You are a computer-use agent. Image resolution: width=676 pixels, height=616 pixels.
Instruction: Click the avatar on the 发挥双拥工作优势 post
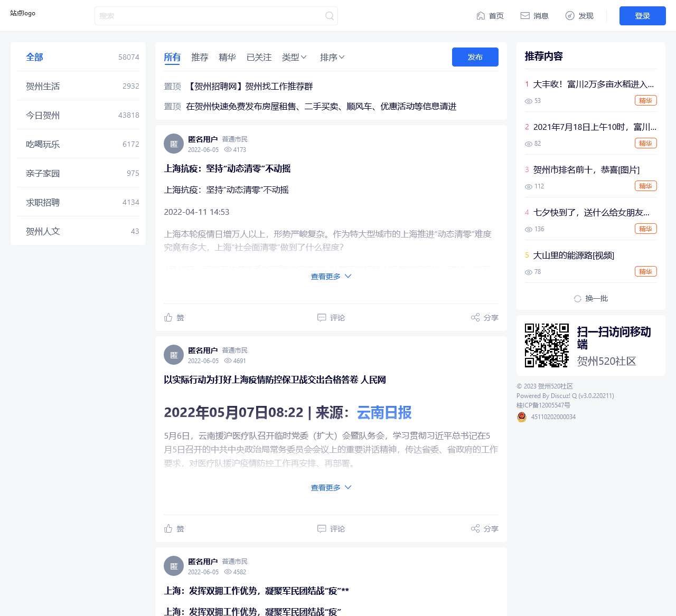174,566
